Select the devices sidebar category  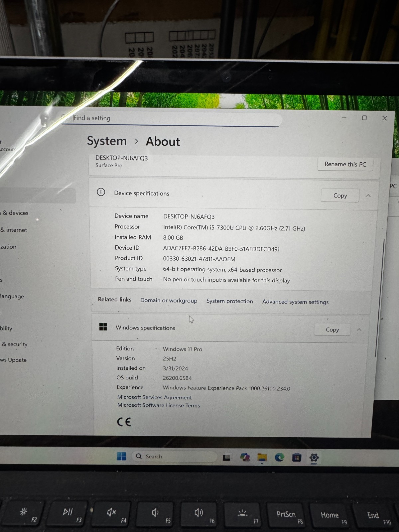click(x=14, y=213)
